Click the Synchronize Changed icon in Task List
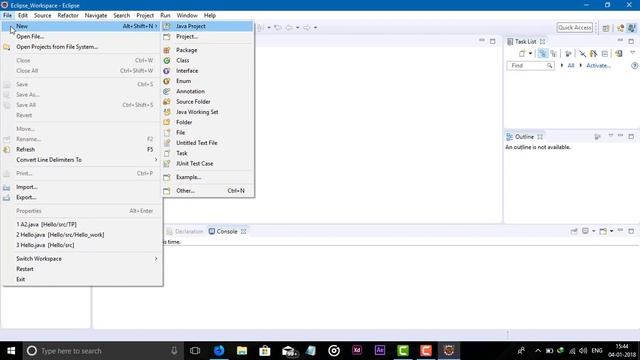The width and height of the screenshot is (640, 360). coord(619,53)
